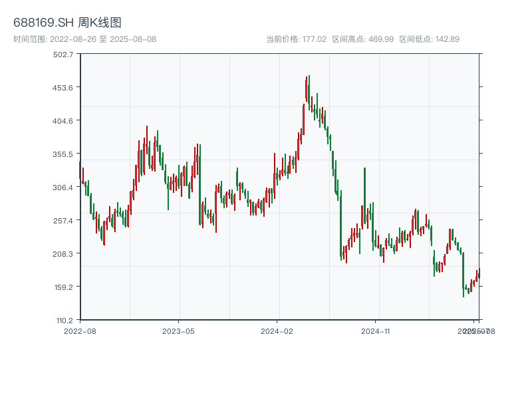Select the 时间范围 date range text
This screenshot has height=399, width=532.
pos(85,39)
